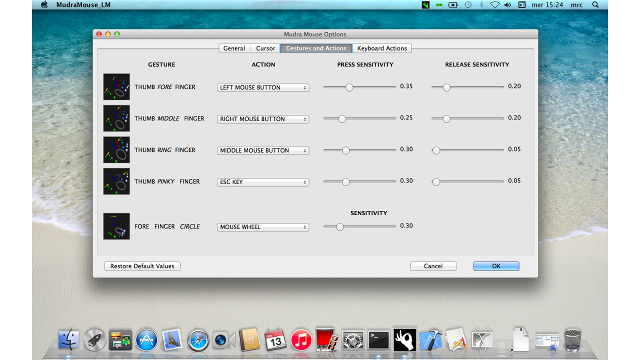Open the Contacts address book icon
This screenshot has width=640, height=360.
pos(249,340)
